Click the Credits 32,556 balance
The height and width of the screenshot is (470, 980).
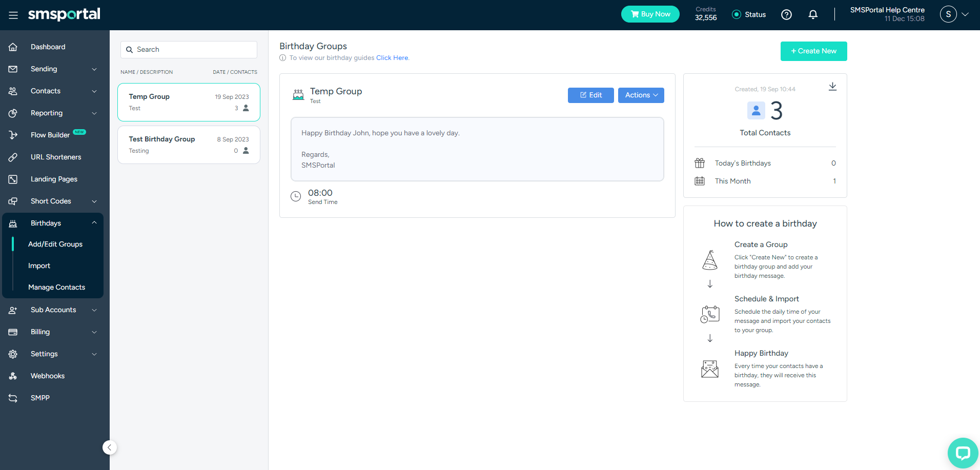(706, 14)
